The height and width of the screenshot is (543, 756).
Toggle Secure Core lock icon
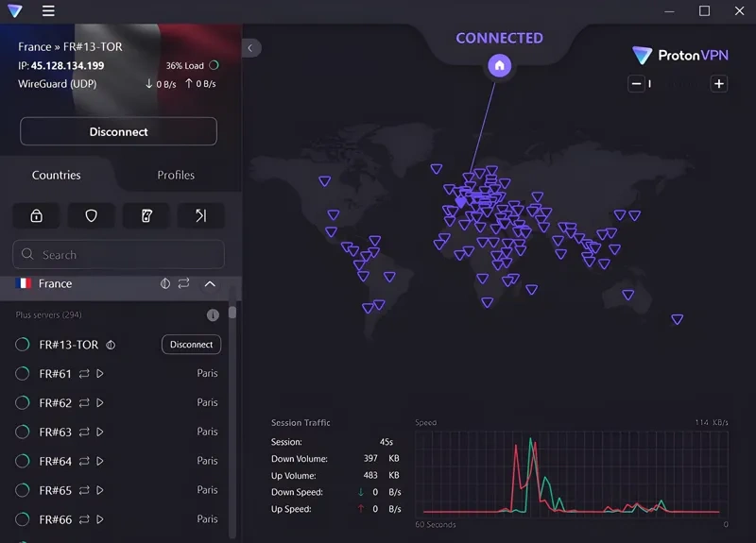[x=37, y=215]
